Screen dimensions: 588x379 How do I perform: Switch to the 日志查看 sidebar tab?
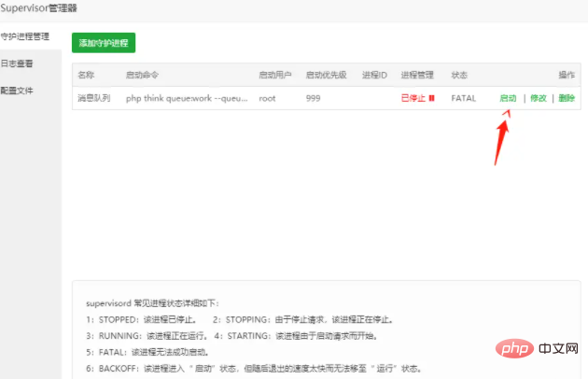(x=17, y=63)
